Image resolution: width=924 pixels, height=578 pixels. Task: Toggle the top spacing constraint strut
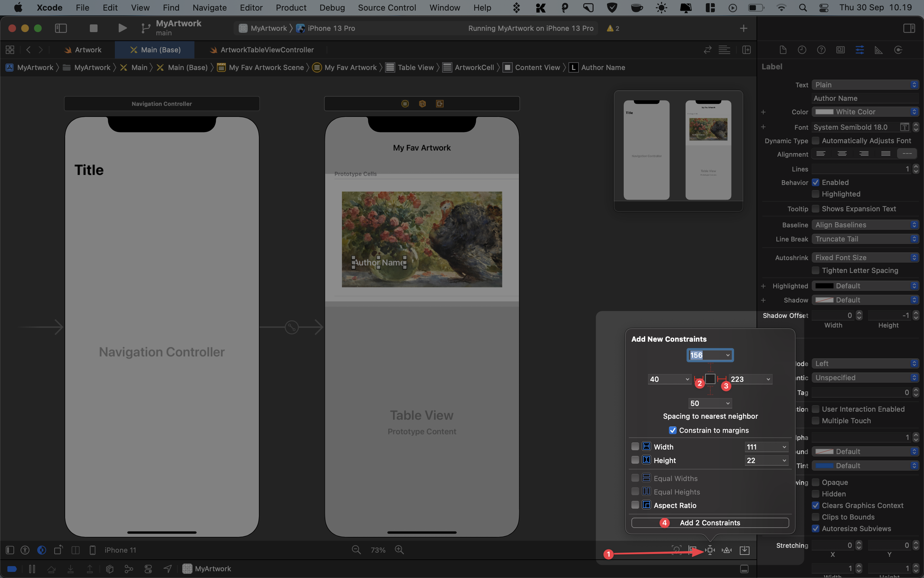[710, 368]
